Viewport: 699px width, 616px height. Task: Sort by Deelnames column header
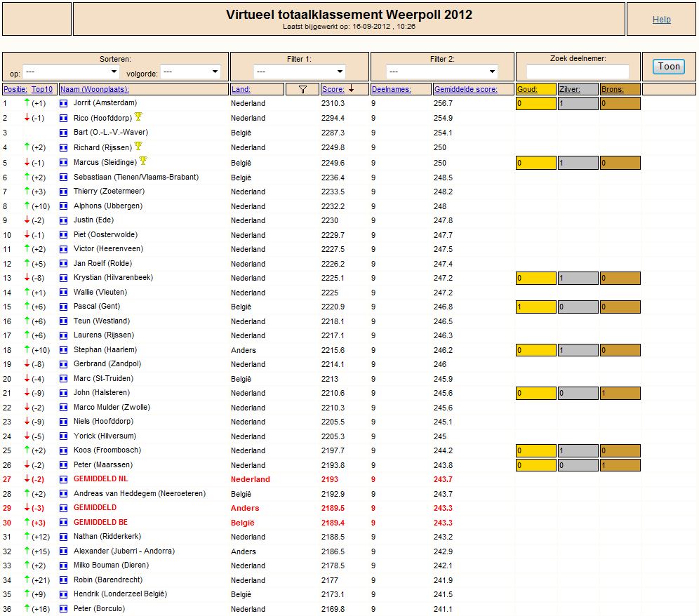tap(392, 89)
